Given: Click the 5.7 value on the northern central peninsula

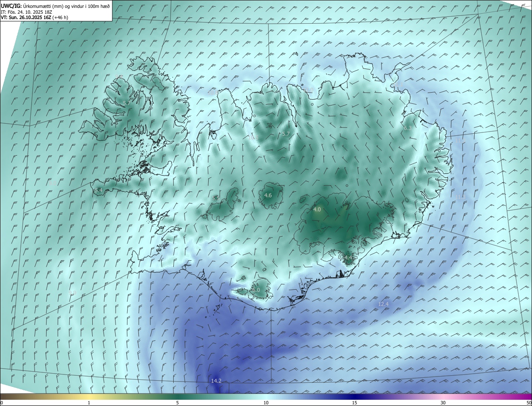Looking at the screenshot, I should [x=286, y=134].
